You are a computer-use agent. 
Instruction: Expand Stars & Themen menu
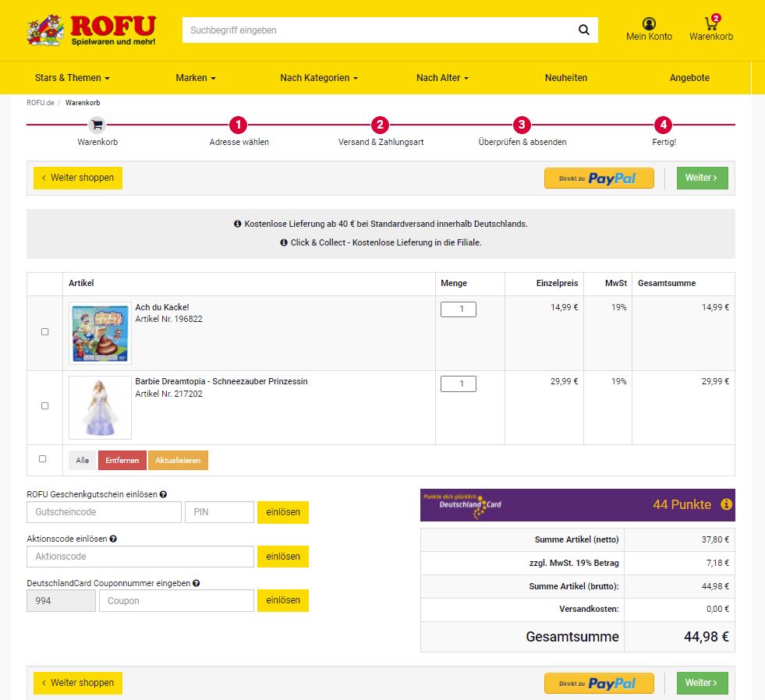click(73, 78)
